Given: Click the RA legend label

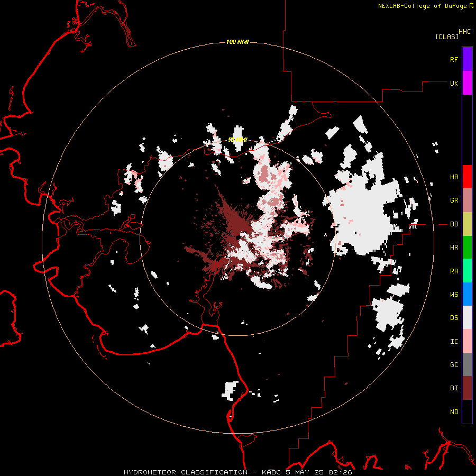Looking at the screenshot, I should click(x=454, y=271).
